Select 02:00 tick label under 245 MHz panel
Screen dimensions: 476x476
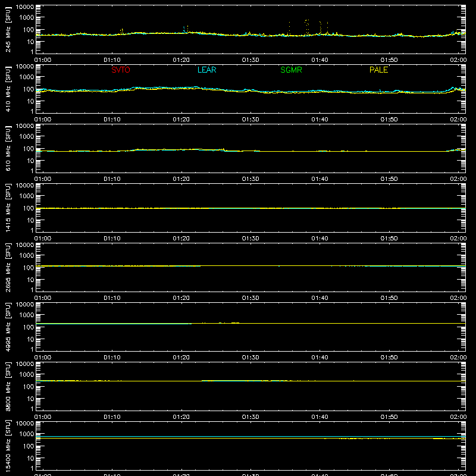pyautogui.click(x=458, y=60)
